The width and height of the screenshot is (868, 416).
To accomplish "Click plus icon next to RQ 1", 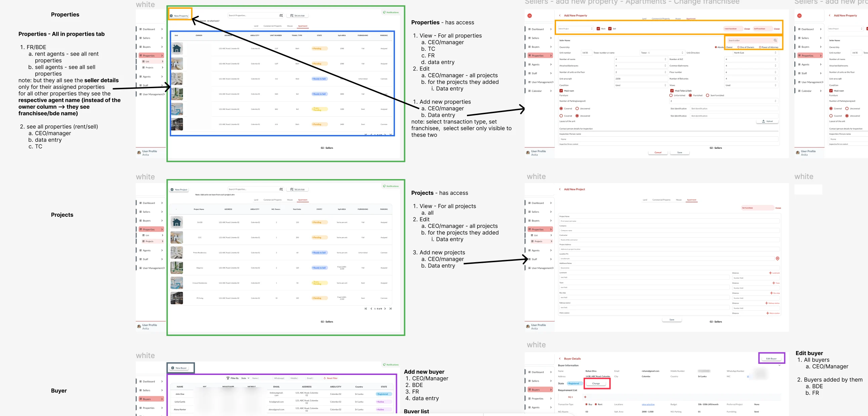I will click(x=585, y=397).
